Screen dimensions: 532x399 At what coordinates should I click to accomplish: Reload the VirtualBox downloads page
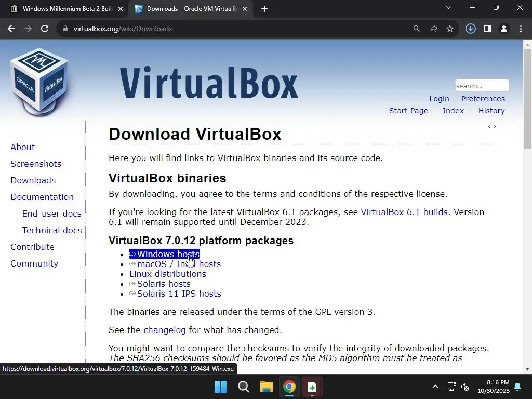coord(45,29)
